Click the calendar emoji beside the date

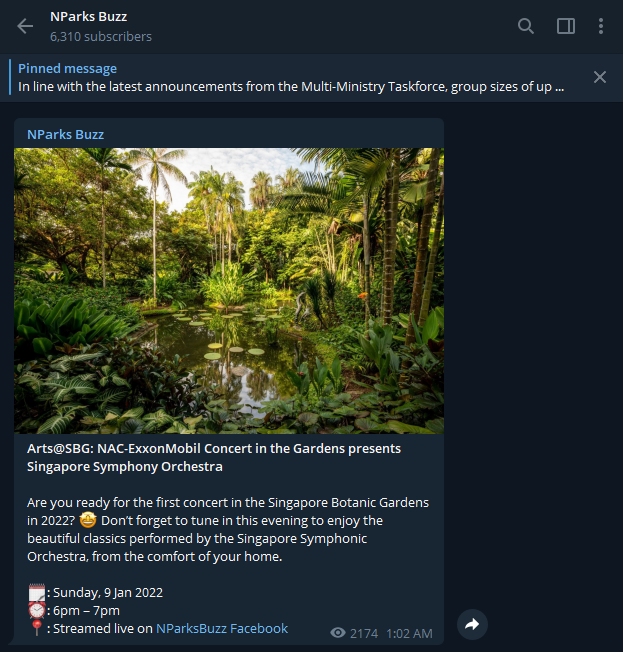click(x=37, y=592)
